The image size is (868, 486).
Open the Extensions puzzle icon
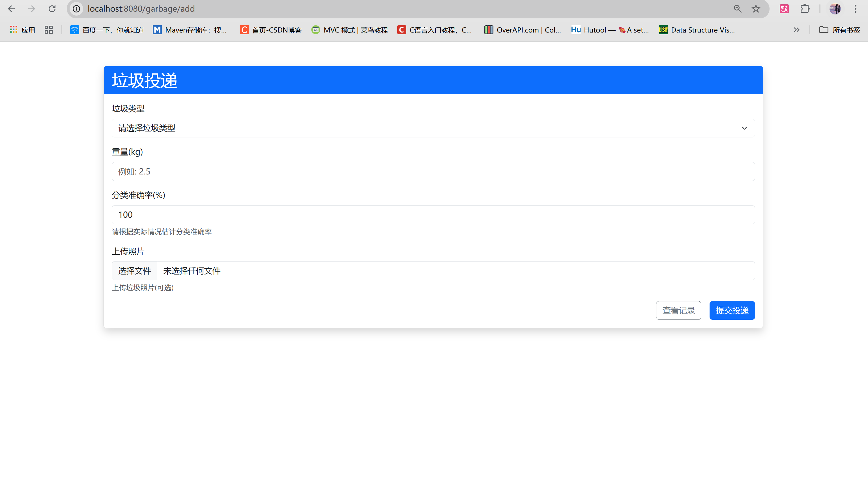click(805, 9)
